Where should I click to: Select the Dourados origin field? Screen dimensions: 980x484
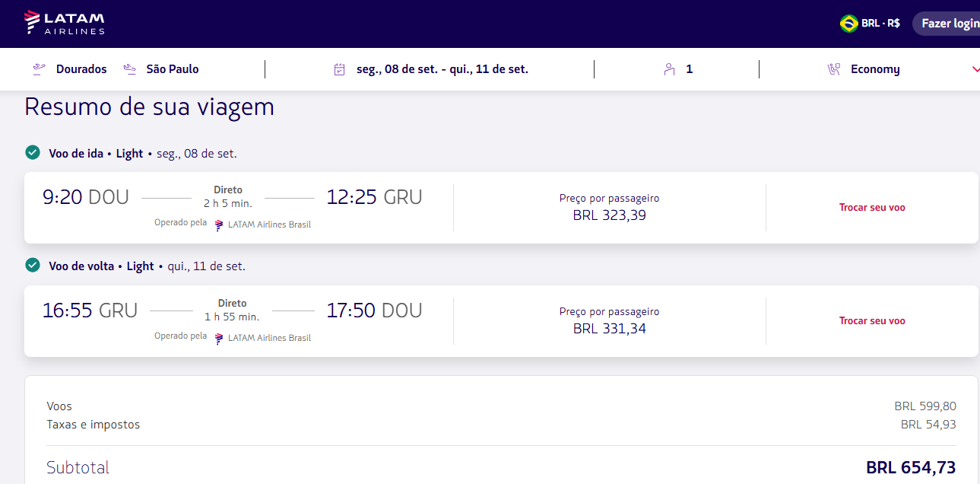pos(81,69)
